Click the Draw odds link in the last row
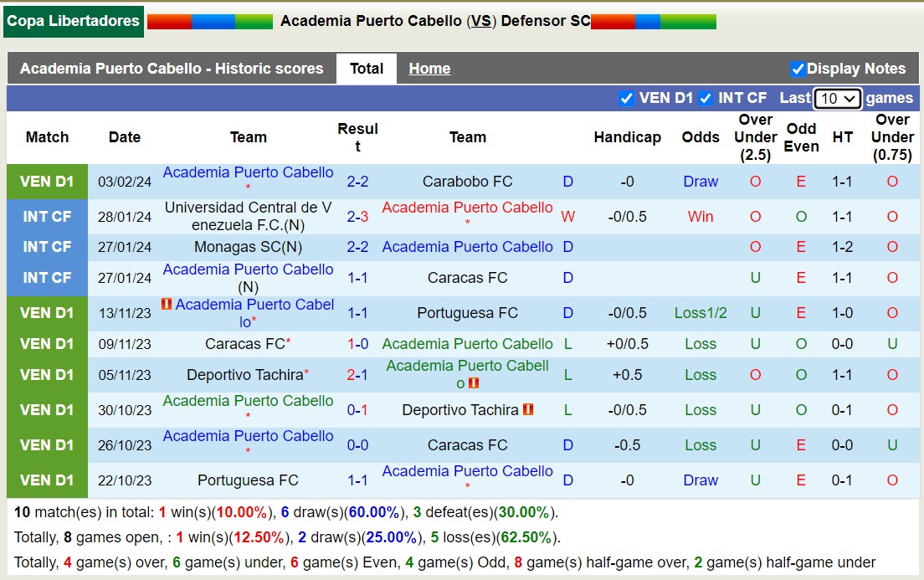This screenshot has width=924, height=580. coord(701,480)
